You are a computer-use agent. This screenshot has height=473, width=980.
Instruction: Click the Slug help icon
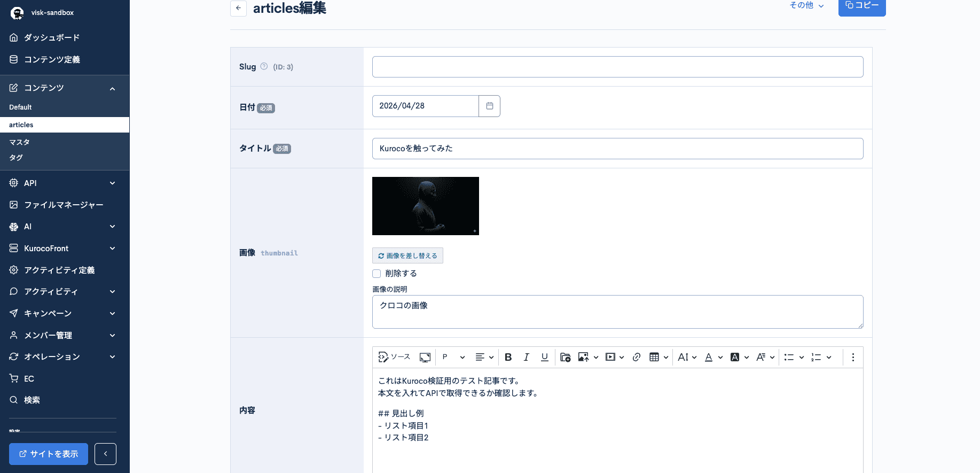[264, 66]
